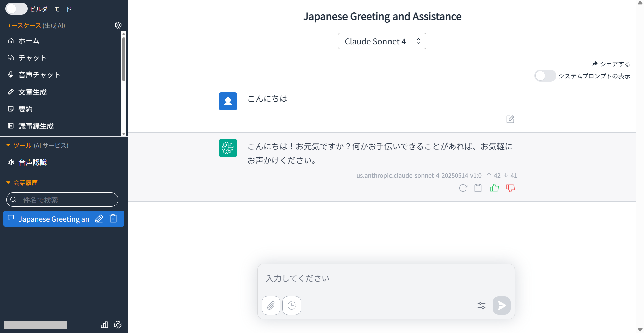Edit the user message こんにちは
This screenshot has width=644, height=333.
tap(510, 119)
